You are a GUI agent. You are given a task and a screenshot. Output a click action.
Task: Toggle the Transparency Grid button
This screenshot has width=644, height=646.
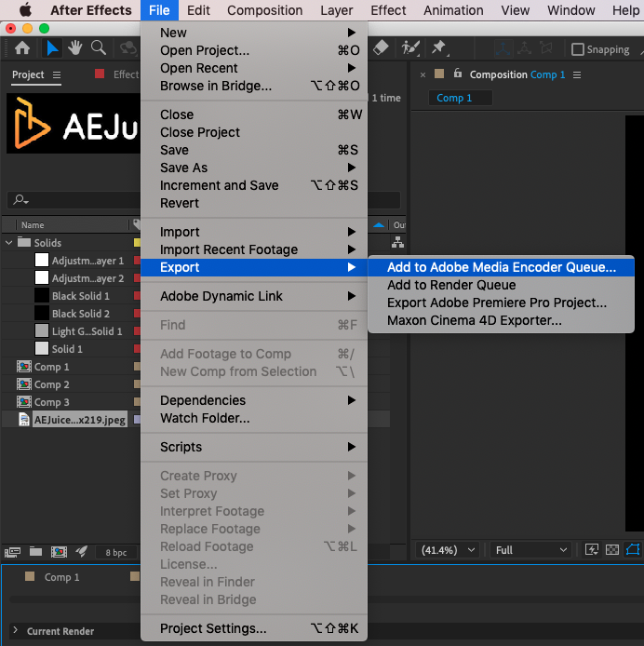pos(612,549)
